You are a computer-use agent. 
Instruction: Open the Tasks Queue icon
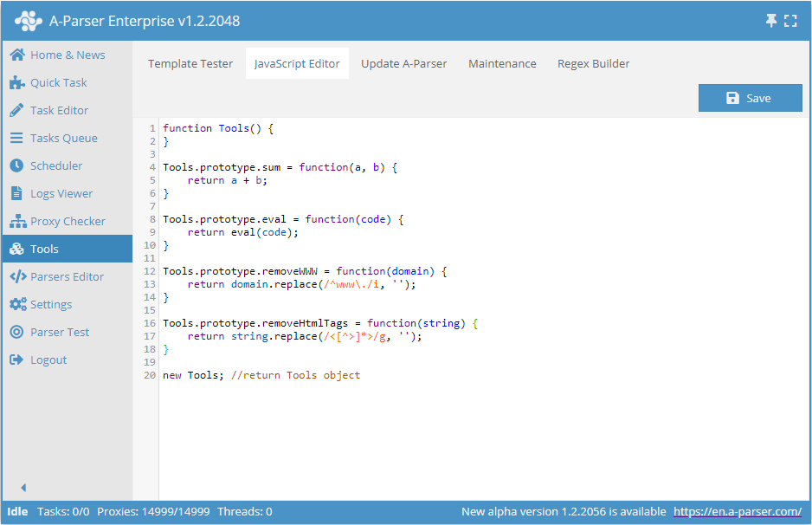click(x=17, y=138)
